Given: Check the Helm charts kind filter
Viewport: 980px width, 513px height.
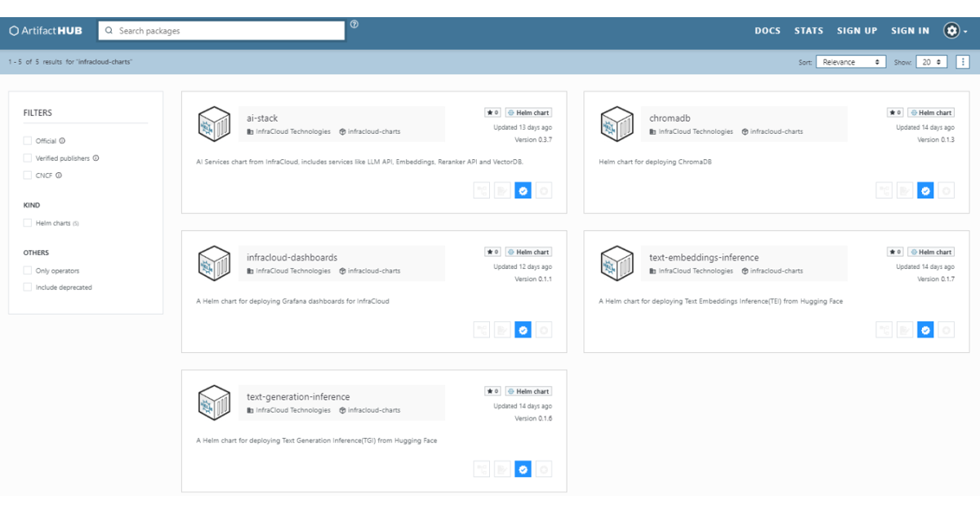Looking at the screenshot, I should click(x=28, y=223).
